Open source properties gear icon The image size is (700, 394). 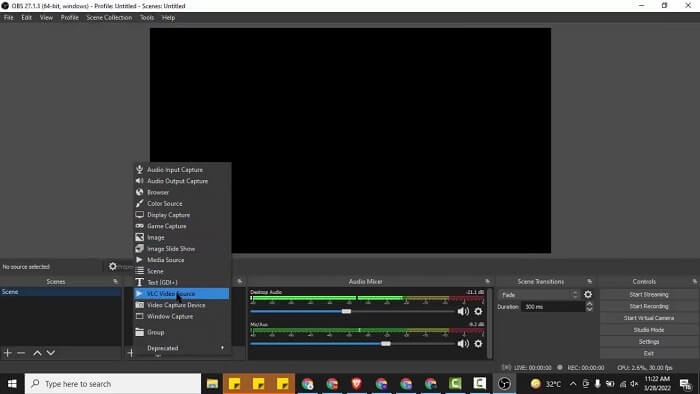click(113, 266)
